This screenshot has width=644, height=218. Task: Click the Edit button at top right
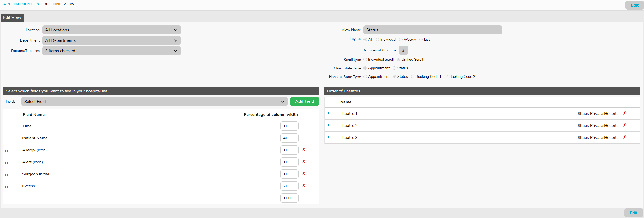pyautogui.click(x=634, y=5)
